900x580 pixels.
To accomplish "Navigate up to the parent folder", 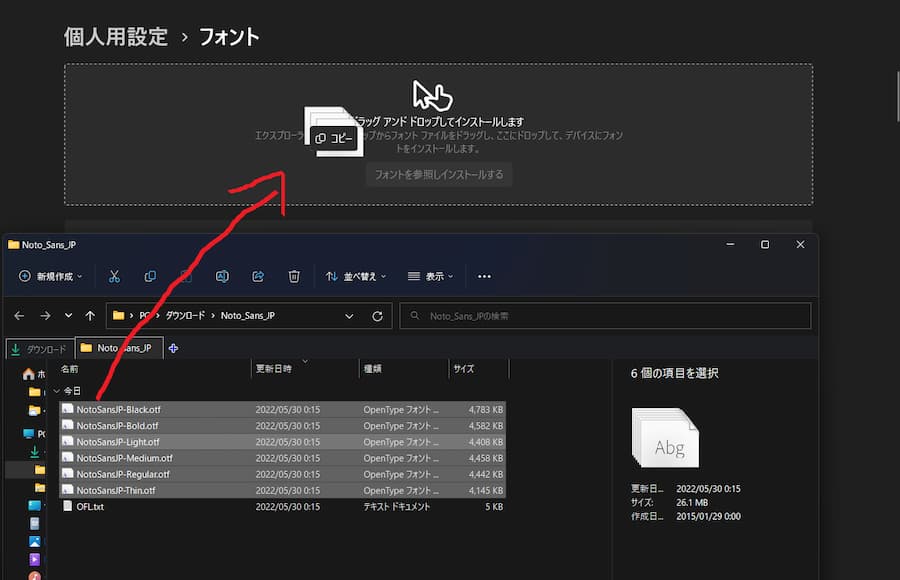I will (x=89, y=315).
